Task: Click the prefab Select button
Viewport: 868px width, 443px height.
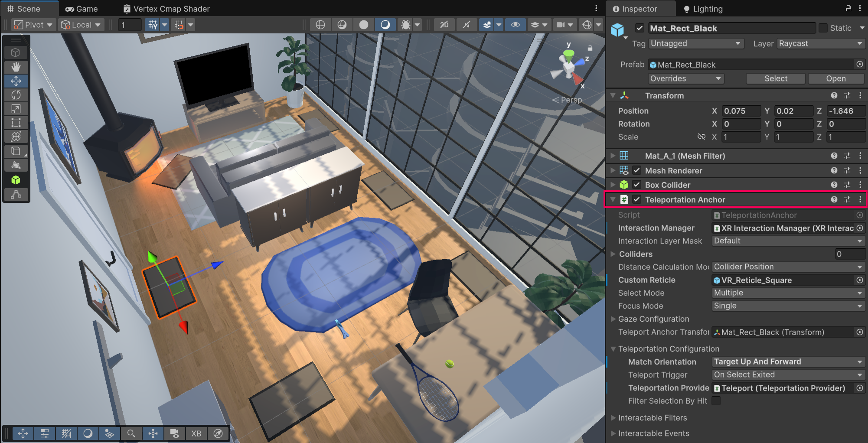Action: pos(775,78)
